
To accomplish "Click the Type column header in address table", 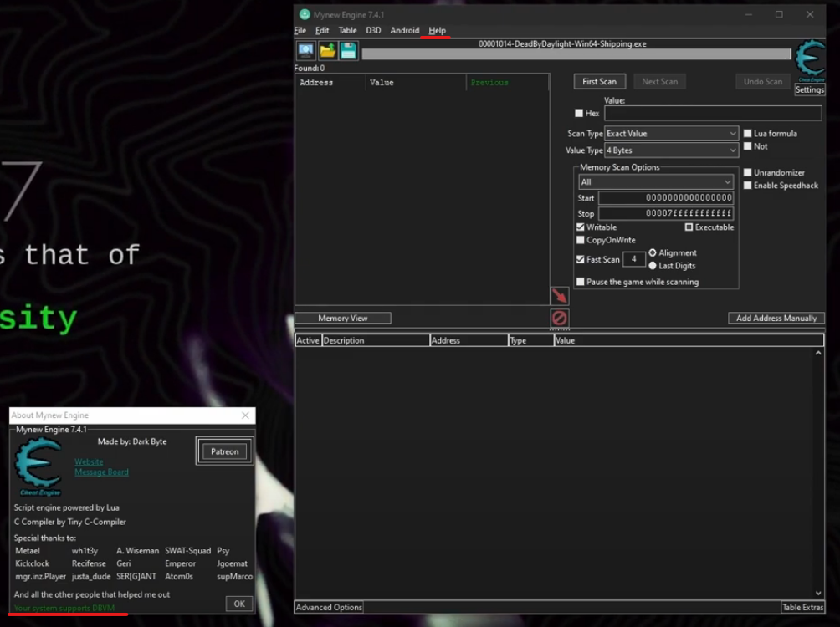I will (x=530, y=340).
